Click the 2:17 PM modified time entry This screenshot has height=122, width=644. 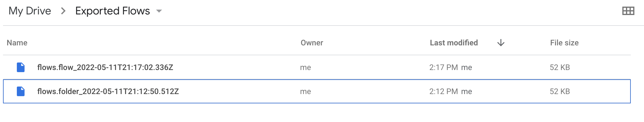[x=443, y=67]
